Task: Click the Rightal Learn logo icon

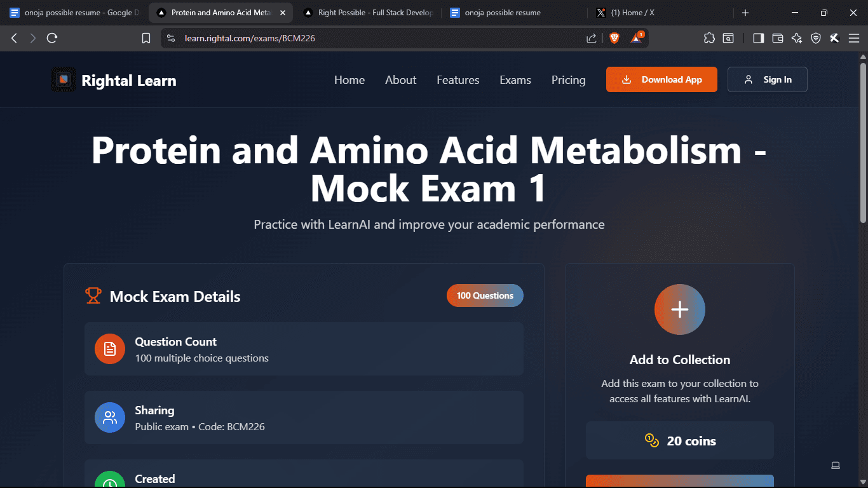Action: point(64,79)
